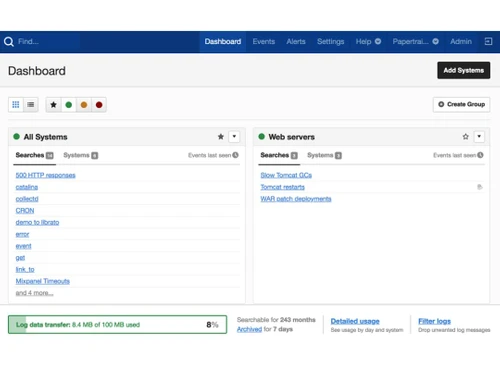Switch to list view
500x375 pixels.
point(31,105)
